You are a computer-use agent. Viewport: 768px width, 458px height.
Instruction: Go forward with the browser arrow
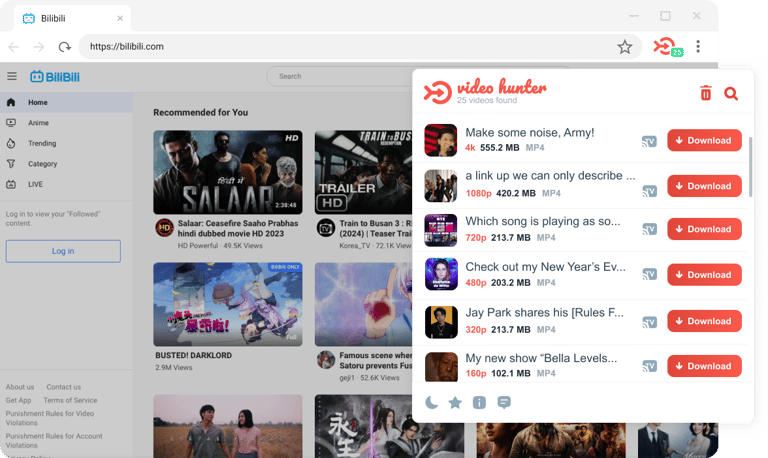(39, 47)
